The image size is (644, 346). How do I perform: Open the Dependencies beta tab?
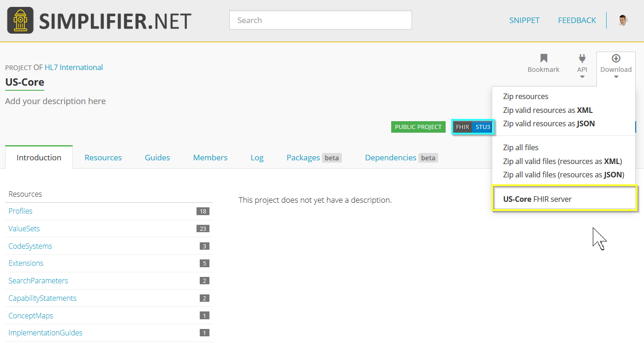pos(401,158)
